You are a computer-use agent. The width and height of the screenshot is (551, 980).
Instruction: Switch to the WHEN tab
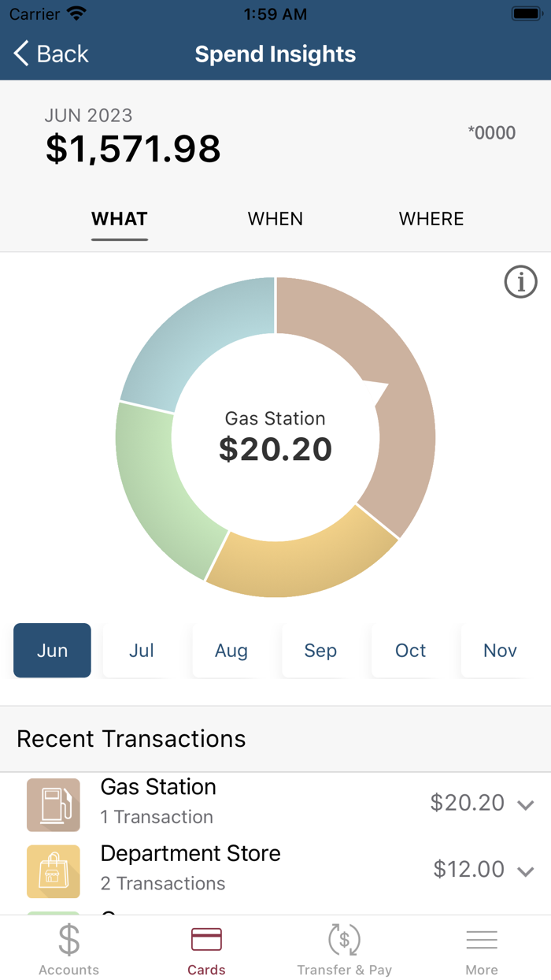[x=275, y=219]
